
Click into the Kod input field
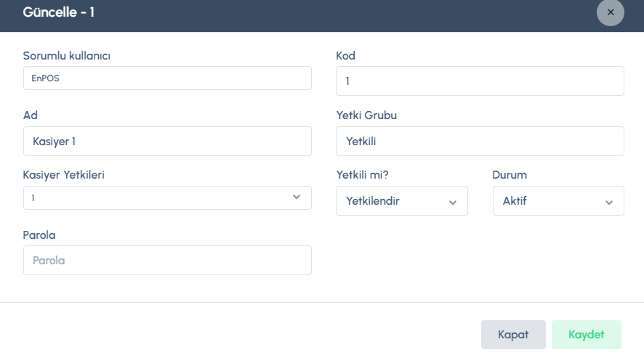tap(480, 81)
